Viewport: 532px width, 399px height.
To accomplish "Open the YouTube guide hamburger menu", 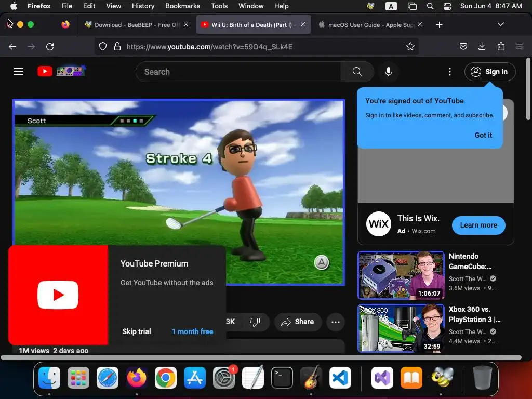I will click(19, 72).
